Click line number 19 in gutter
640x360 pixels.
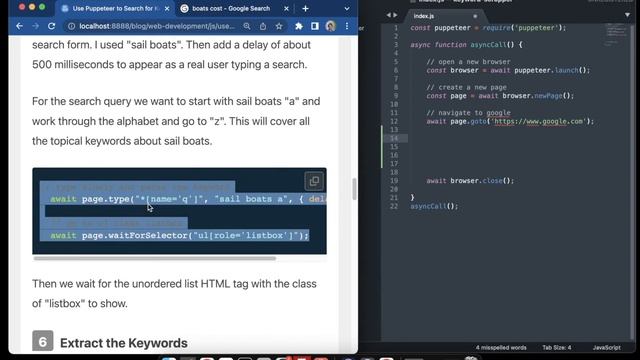(x=394, y=181)
